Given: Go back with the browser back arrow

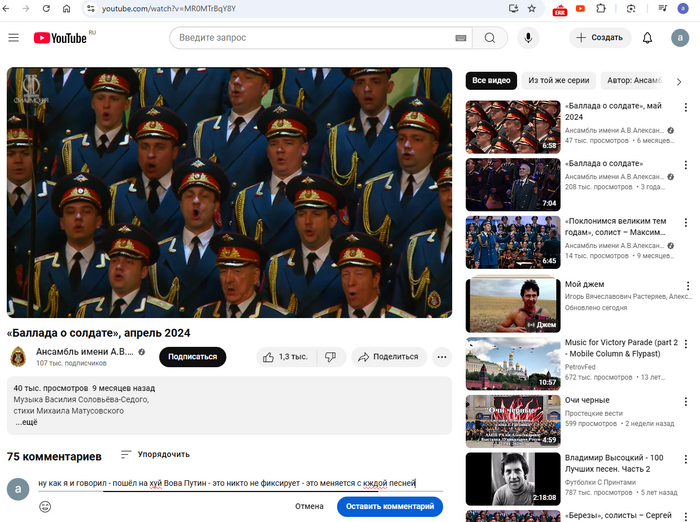Looking at the screenshot, I should tap(5, 8).
